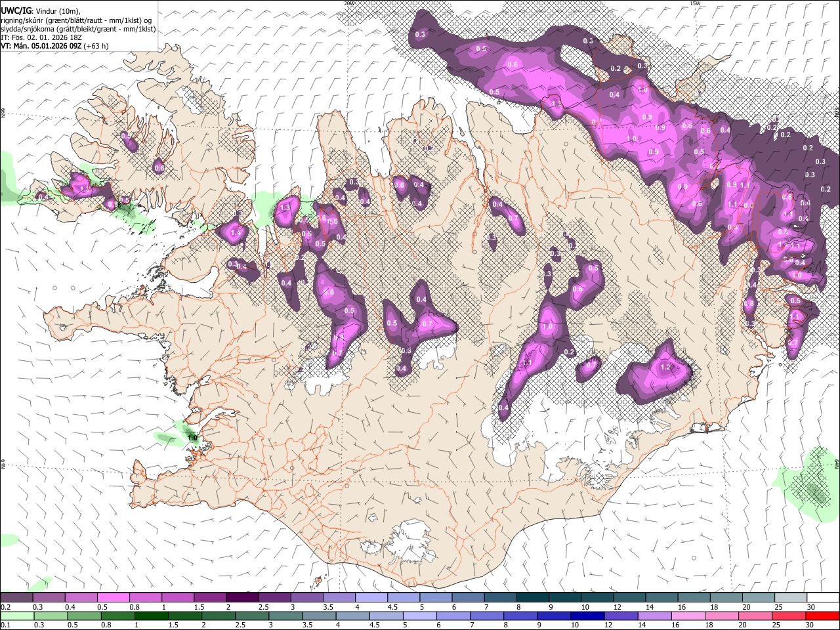
Task: Pick the 1–1.5 darkest green swatch on lower scale
Action: pyautogui.click(x=151, y=616)
